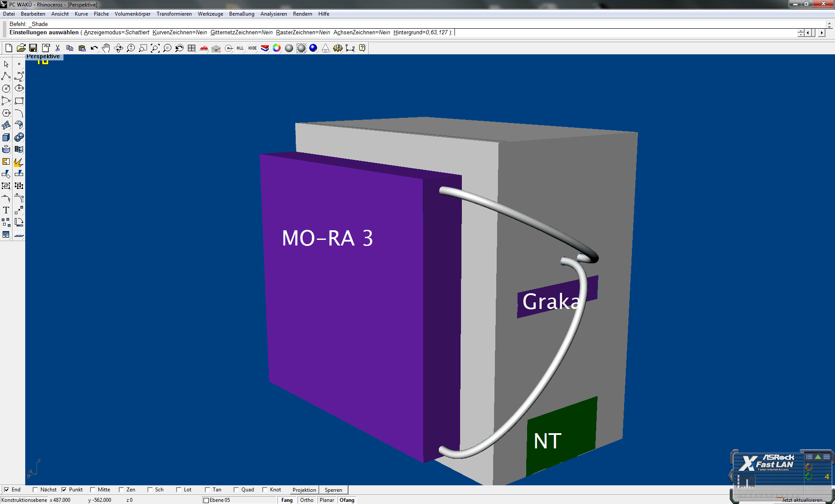Open the color wheel icon
The image size is (835, 504).
[277, 48]
